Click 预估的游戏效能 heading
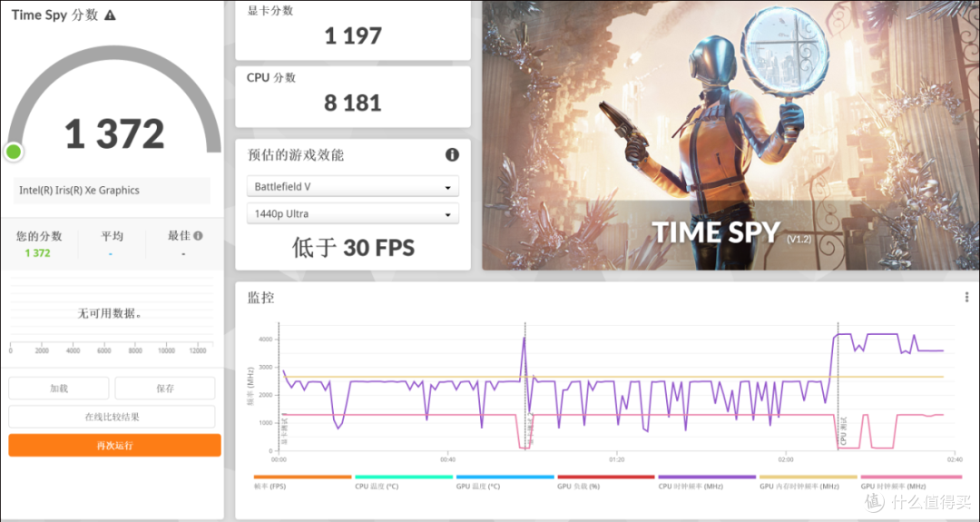This screenshot has height=522, width=980. pos(296,155)
